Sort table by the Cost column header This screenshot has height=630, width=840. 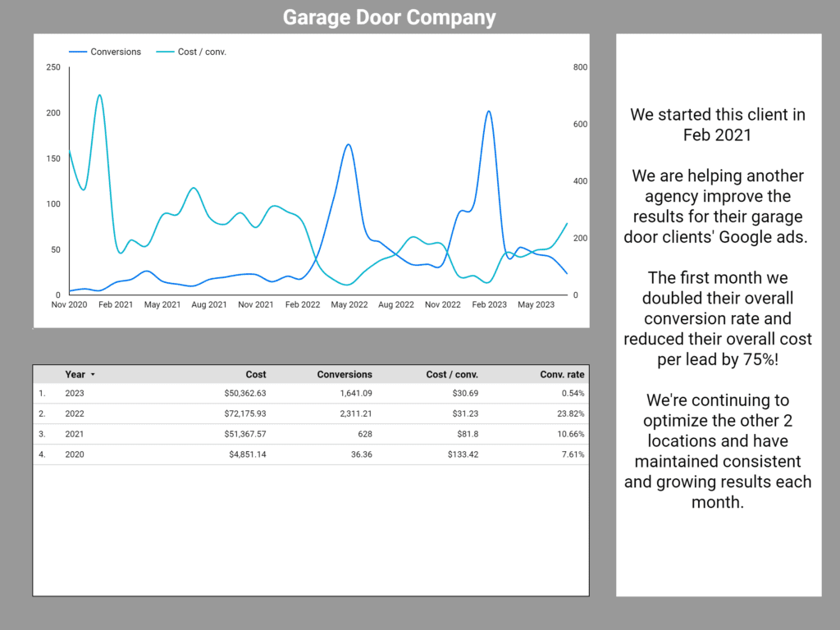tap(255, 374)
